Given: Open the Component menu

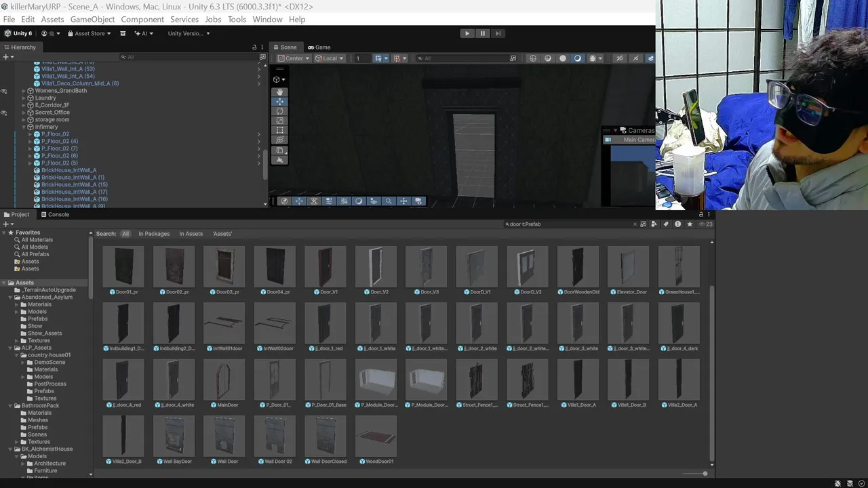Looking at the screenshot, I should (x=142, y=19).
